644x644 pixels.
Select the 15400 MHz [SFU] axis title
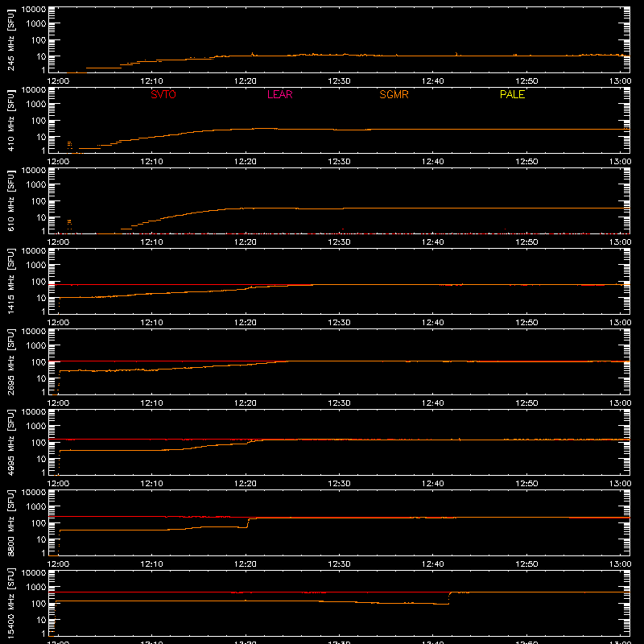point(11,604)
